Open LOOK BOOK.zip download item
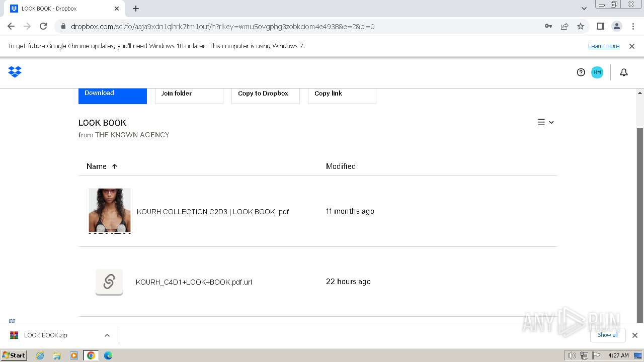This screenshot has height=362, width=644. 45,335
